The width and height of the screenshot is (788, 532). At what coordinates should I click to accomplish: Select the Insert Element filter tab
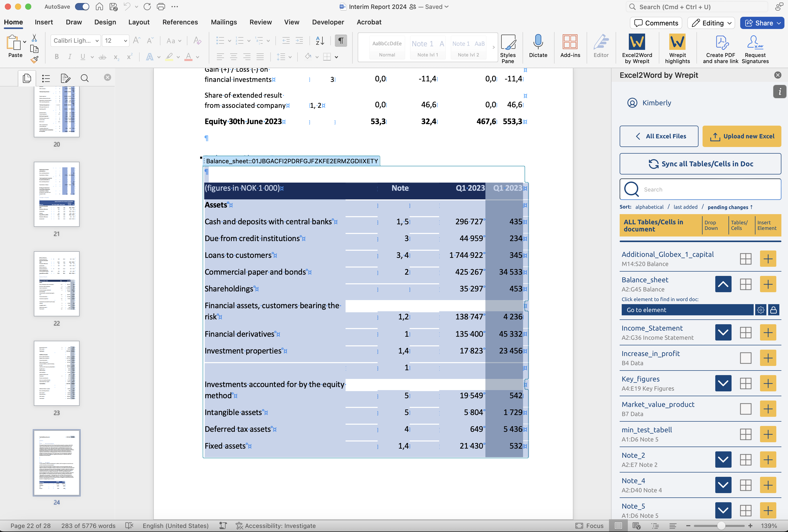pyautogui.click(x=767, y=226)
